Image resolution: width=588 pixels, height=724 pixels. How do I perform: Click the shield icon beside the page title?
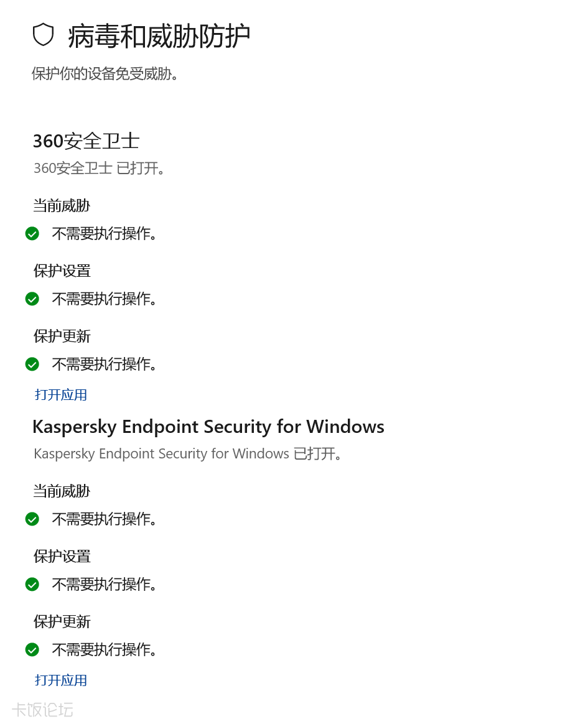44,35
